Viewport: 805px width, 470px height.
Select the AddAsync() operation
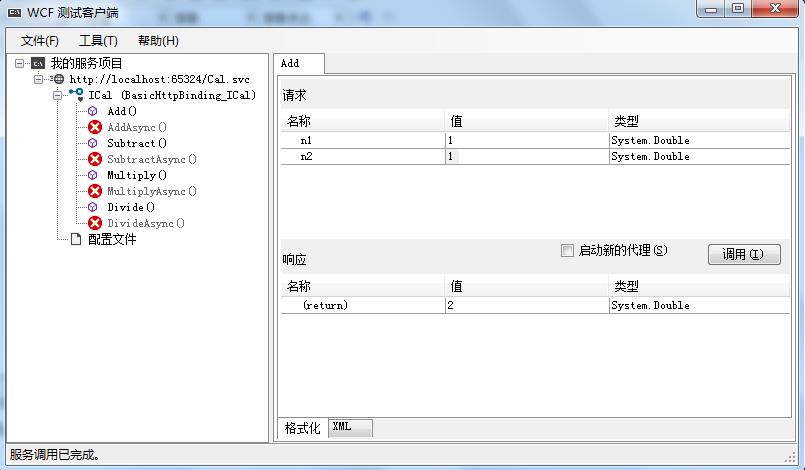(137, 127)
